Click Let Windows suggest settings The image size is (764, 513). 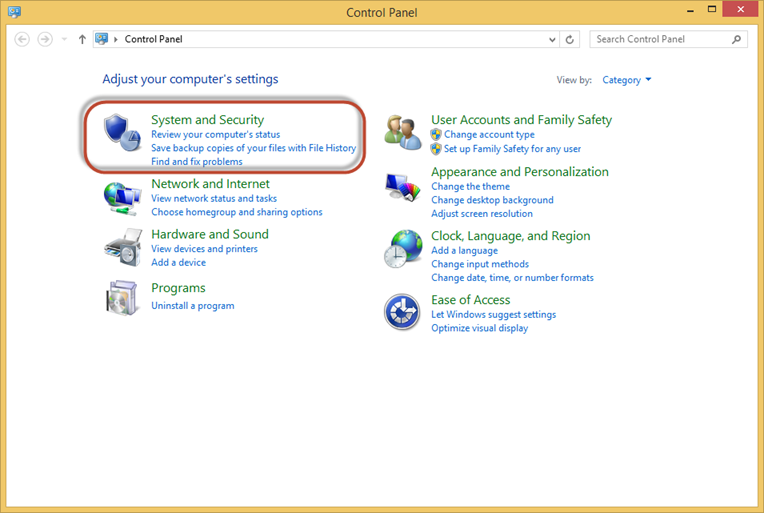493,315
